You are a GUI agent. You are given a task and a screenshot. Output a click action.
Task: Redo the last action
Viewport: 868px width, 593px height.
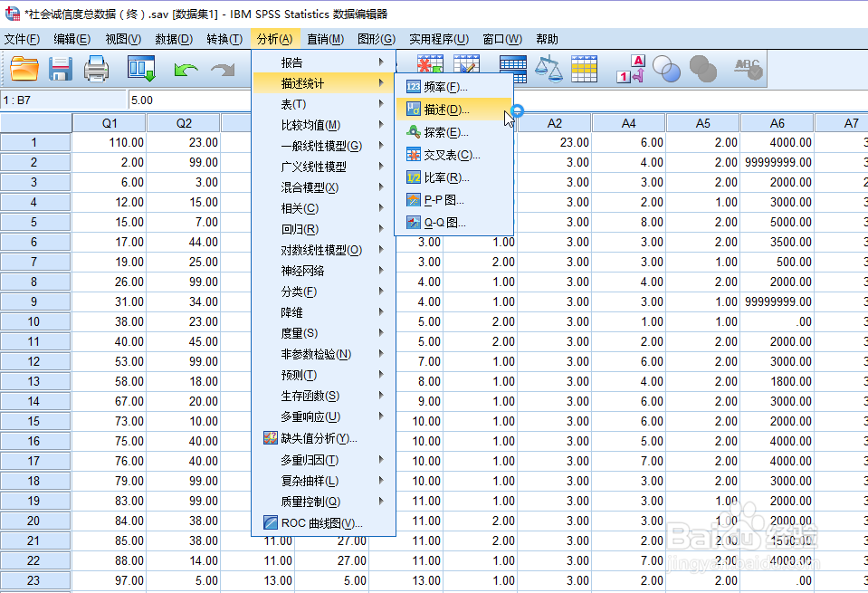[x=222, y=69]
